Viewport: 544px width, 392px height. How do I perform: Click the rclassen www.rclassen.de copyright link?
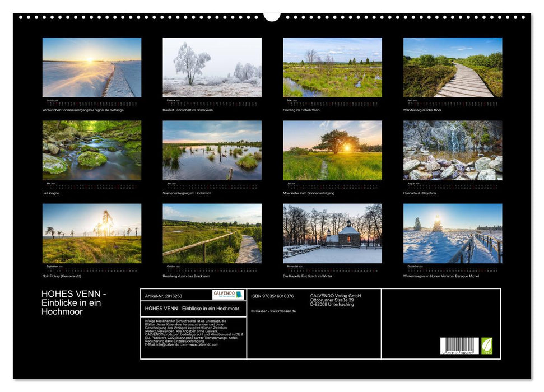273,311
